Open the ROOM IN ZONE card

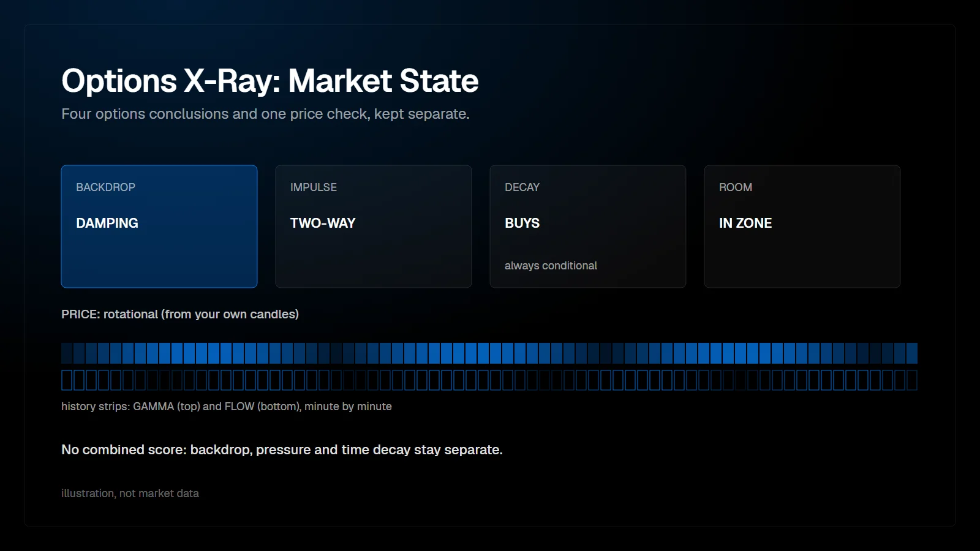pyautogui.click(x=802, y=227)
